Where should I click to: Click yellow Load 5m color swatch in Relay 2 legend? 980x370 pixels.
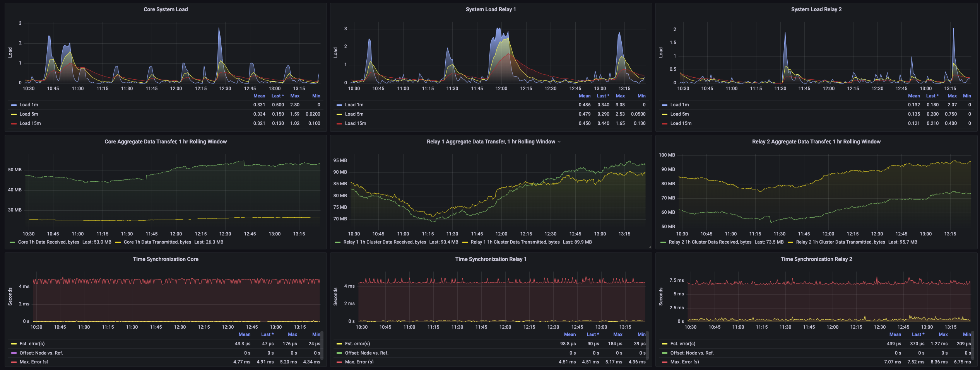point(665,114)
